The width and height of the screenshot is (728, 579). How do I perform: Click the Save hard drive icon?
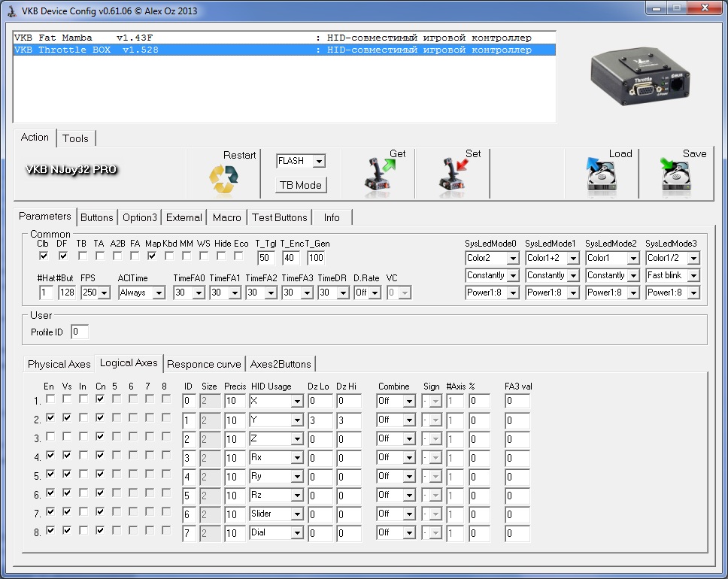(x=675, y=175)
